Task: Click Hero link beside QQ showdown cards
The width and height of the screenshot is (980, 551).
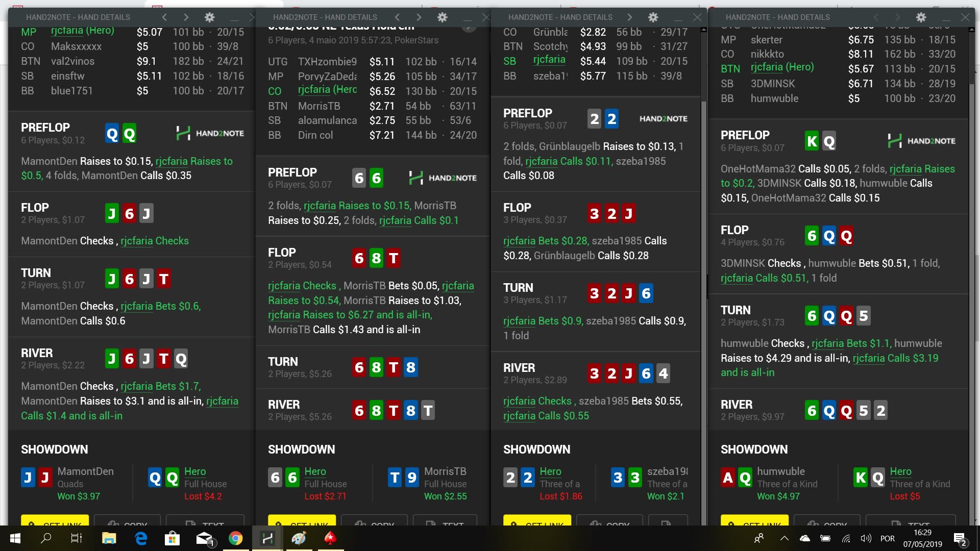Action: [195, 471]
